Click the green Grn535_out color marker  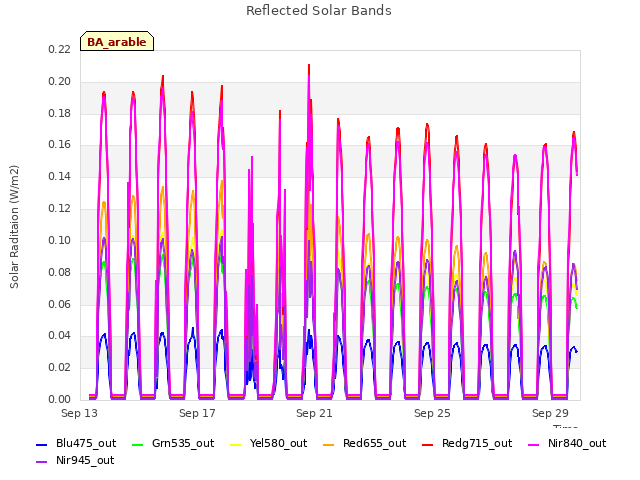[138, 444]
